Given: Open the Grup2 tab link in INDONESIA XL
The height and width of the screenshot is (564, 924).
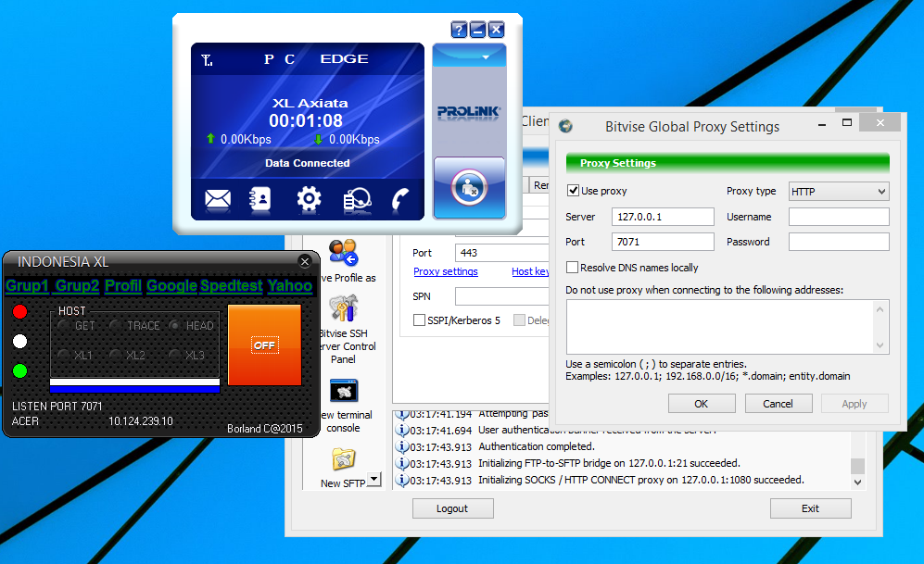Looking at the screenshot, I should click(x=77, y=285).
